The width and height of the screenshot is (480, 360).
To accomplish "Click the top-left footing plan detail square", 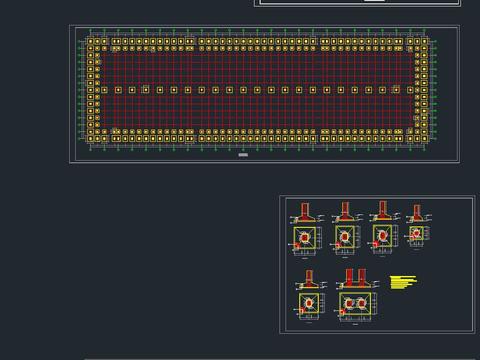I will 305,238.
